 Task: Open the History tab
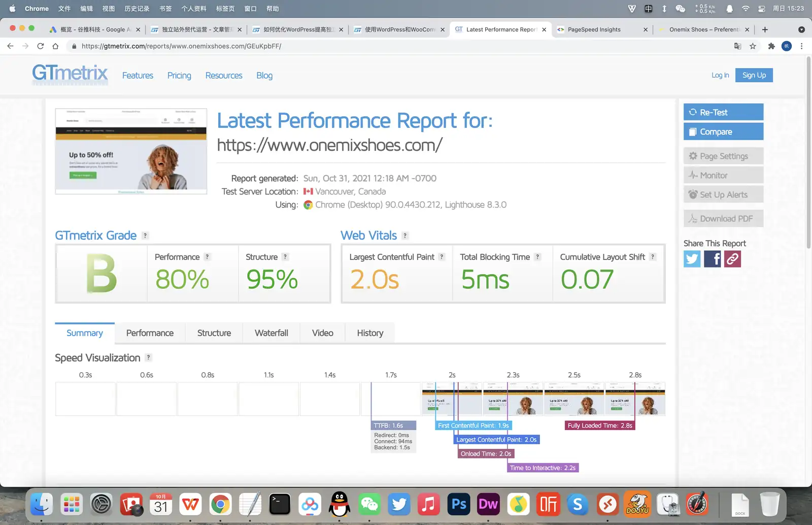point(370,333)
